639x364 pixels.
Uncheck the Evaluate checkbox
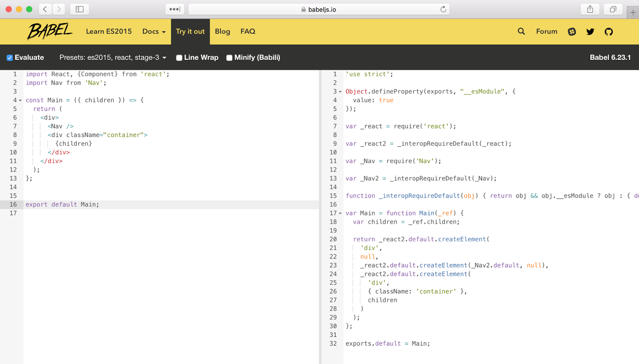point(10,58)
